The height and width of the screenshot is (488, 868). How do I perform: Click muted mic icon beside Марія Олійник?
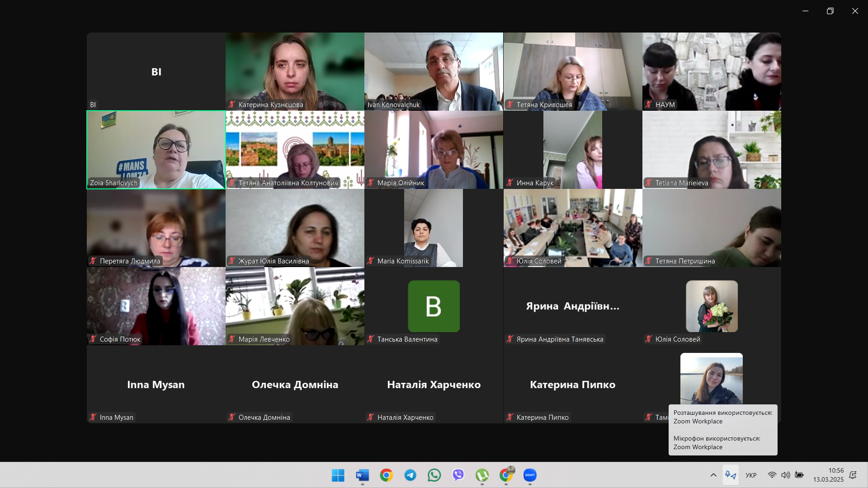point(371,183)
